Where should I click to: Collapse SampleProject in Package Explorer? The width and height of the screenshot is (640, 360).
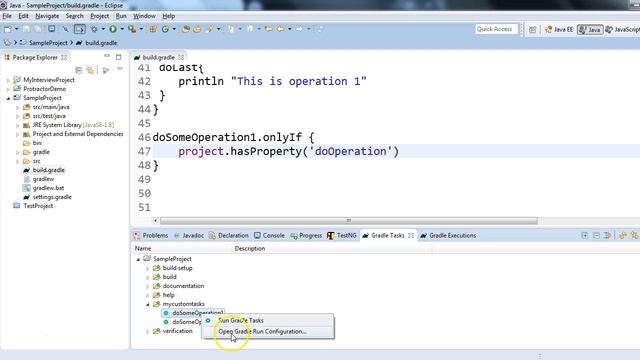pyautogui.click(x=8, y=98)
